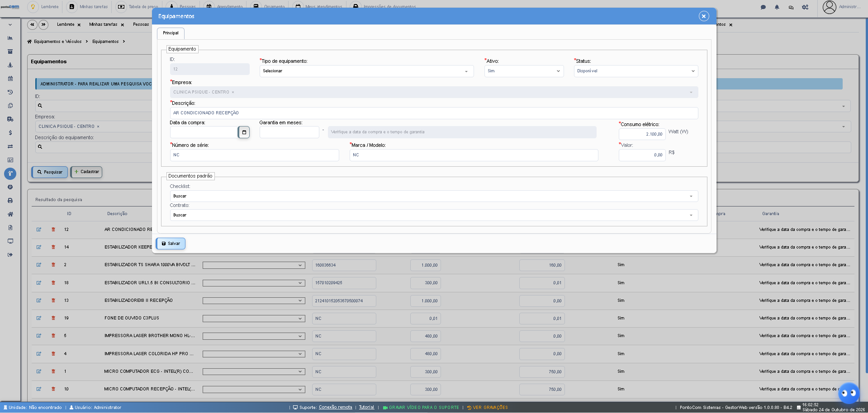Select the Principal tab in dialog
Screen dimensions: 868x413
pyautogui.click(x=171, y=33)
